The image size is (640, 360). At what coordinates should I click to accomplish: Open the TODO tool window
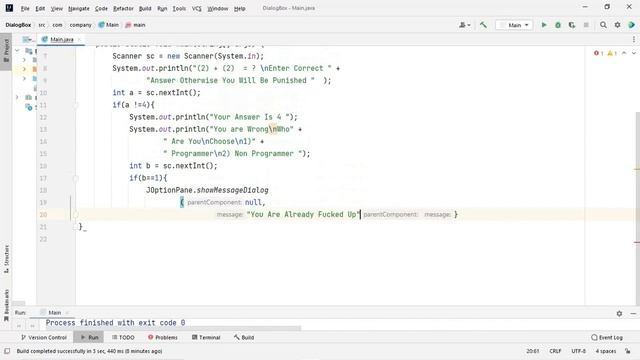(123, 338)
